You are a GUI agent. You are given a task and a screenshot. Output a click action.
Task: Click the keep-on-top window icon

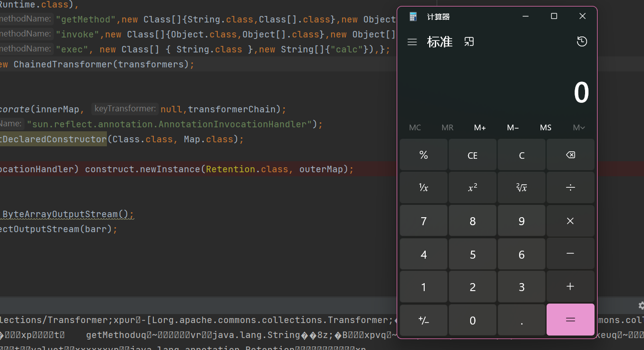tap(469, 42)
